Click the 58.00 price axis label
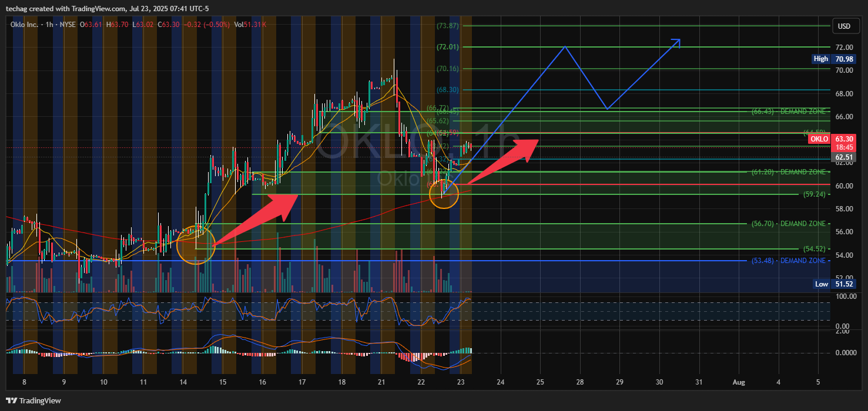868x411 pixels. pyautogui.click(x=844, y=209)
